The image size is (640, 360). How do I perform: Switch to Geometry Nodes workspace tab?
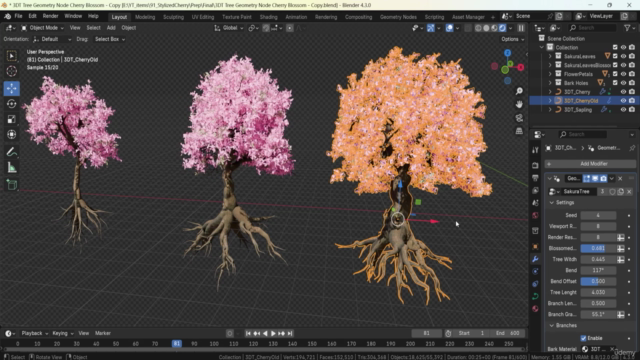(x=398, y=17)
